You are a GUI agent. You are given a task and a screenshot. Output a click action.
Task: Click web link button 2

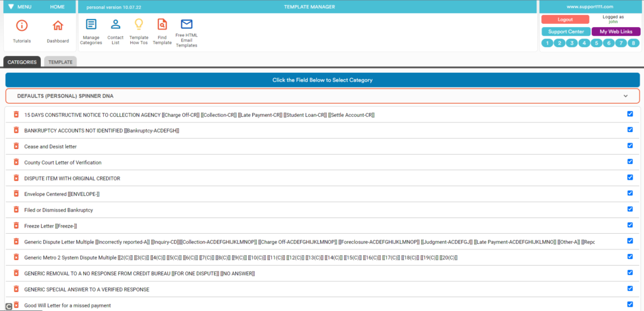(x=559, y=43)
